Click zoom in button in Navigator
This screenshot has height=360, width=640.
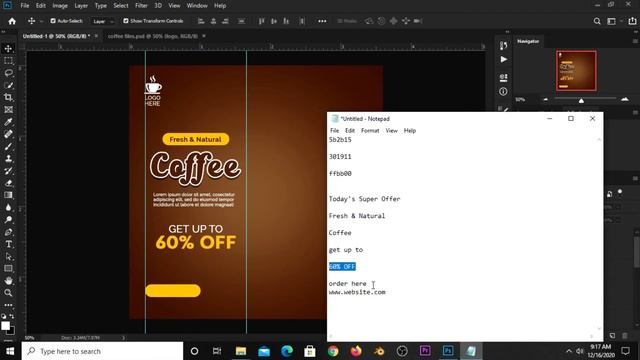pyautogui.click(x=624, y=99)
